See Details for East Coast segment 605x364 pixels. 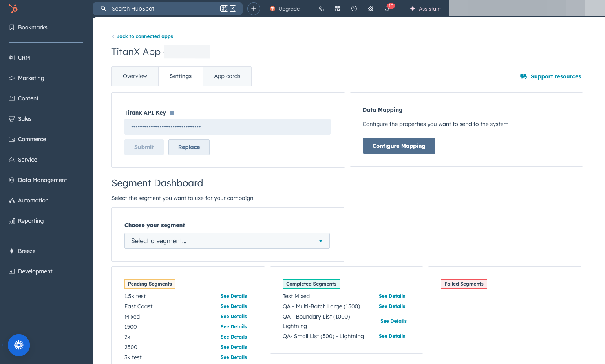pyautogui.click(x=234, y=306)
